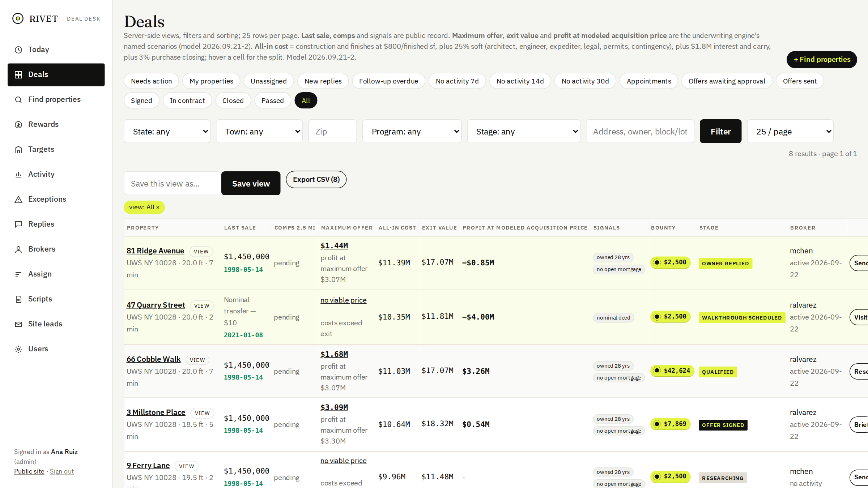Click the Site leads envelope icon
Viewport: 868px width, 488px height.
tap(18, 324)
